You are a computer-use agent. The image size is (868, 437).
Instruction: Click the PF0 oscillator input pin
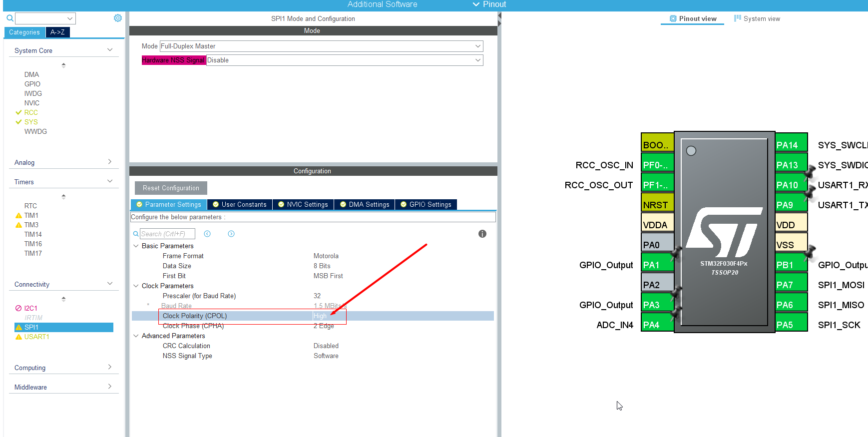(658, 162)
